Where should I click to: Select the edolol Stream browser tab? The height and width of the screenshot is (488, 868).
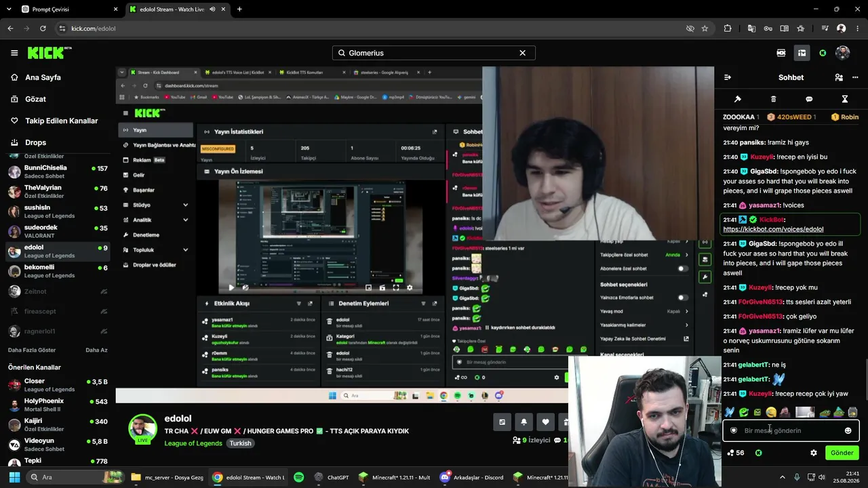(x=178, y=9)
